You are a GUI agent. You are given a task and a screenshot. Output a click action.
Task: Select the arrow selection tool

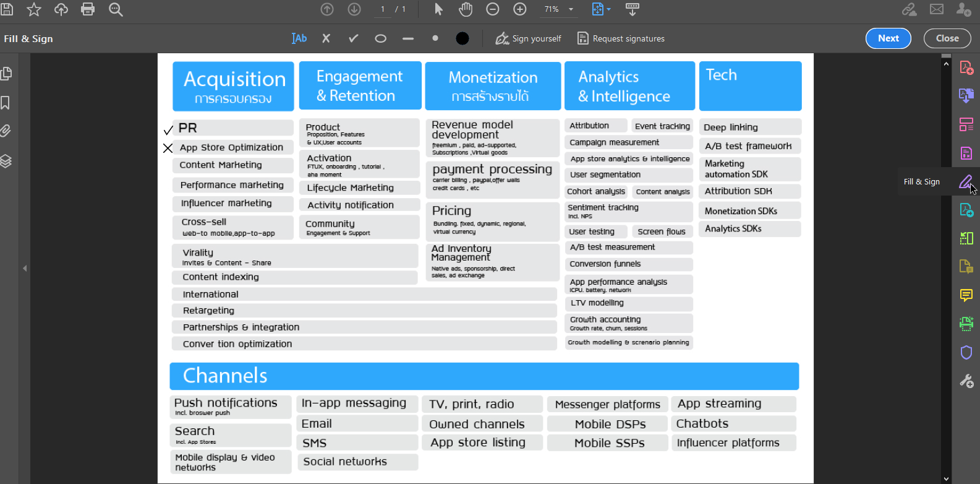438,9
